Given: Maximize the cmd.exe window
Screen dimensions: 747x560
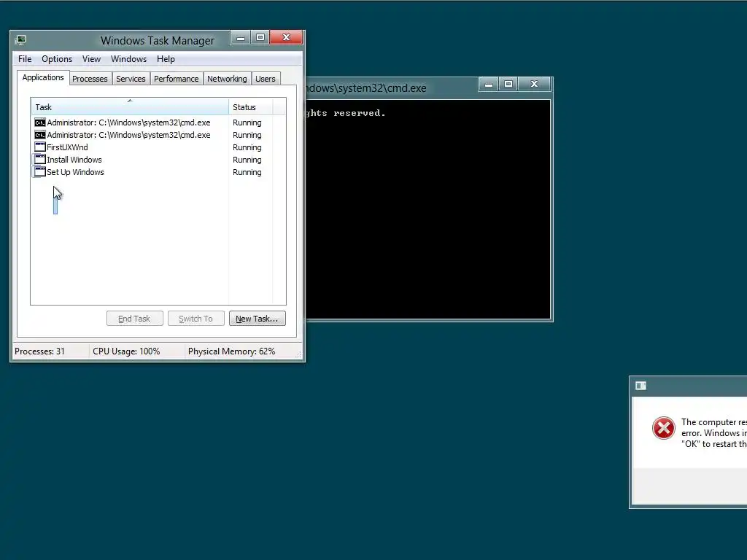Looking at the screenshot, I should (508, 85).
